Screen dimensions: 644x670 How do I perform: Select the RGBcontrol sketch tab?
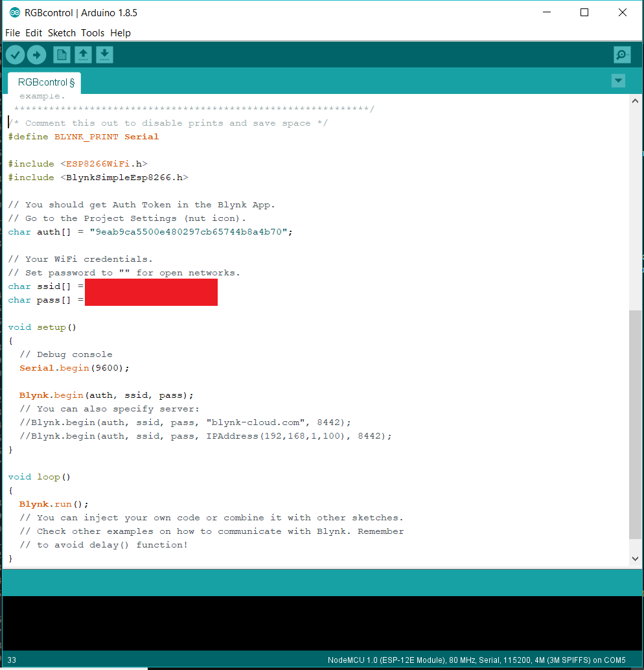pyautogui.click(x=45, y=82)
